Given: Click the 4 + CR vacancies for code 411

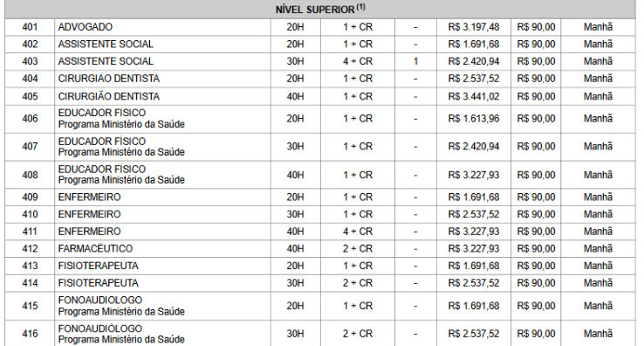Looking at the screenshot, I should point(358,232).
